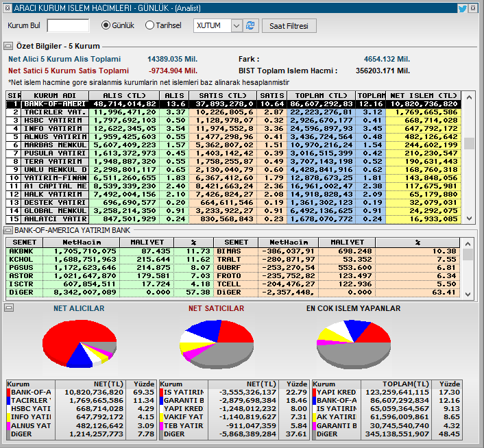This screenshot has width=484, height=448.
Task: Sort by NET ISLEM (TL) column header
Action: [424, 96]
